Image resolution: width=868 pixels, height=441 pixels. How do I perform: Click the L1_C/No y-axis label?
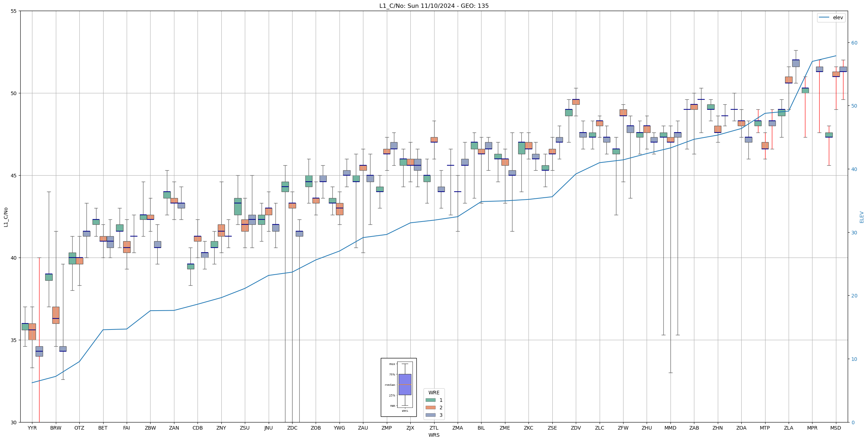(x=6, y=217)
